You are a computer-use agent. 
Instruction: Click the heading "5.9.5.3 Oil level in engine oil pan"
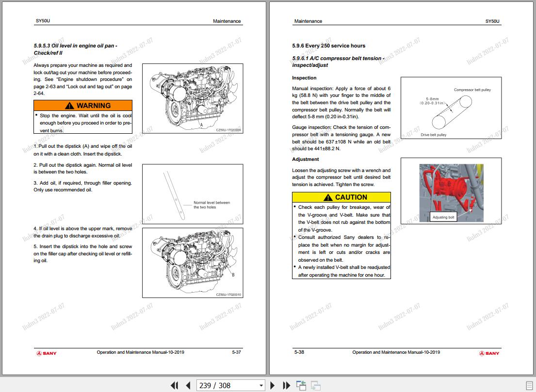pyautogui.click(x=76, y=49)
